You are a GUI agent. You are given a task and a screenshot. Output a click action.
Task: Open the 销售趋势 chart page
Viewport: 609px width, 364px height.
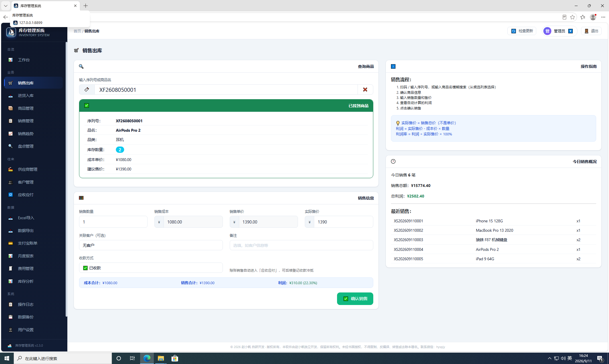(33, 134)
